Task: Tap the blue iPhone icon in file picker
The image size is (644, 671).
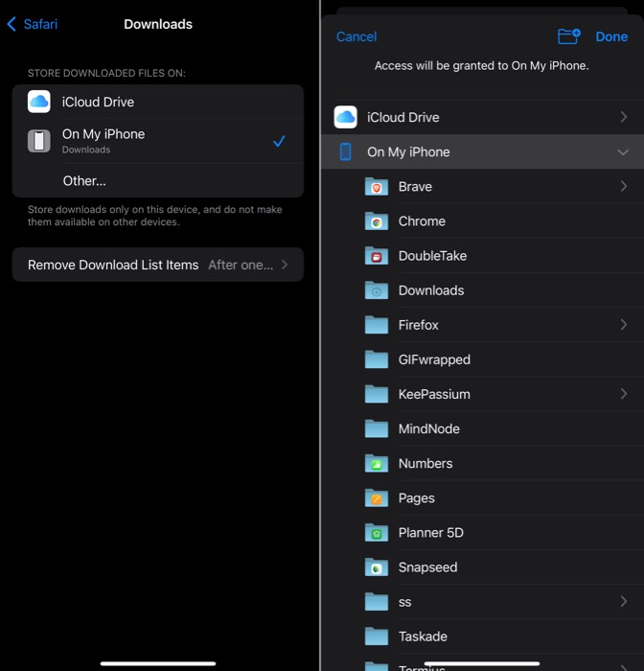Action: [345, 151]
